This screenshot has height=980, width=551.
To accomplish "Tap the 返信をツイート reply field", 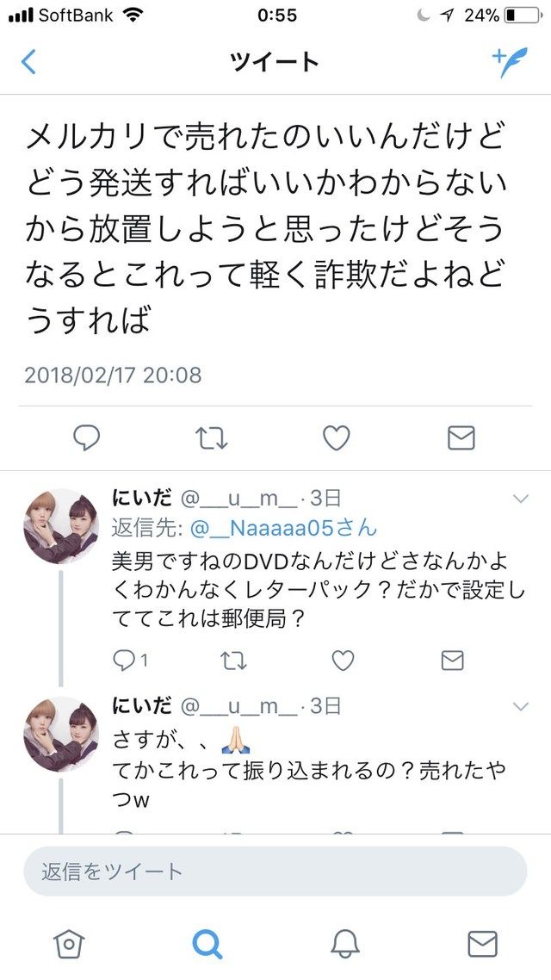I will (x=275, y=871).
